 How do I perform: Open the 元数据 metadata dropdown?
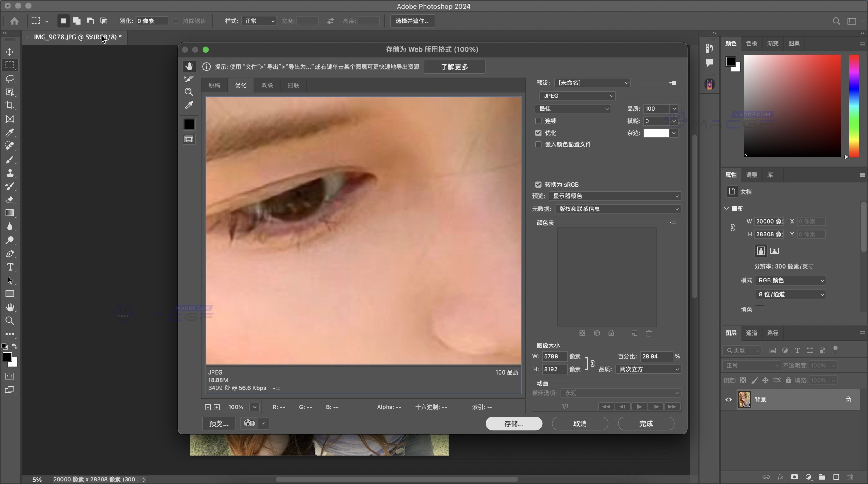(x=618, y=209)
